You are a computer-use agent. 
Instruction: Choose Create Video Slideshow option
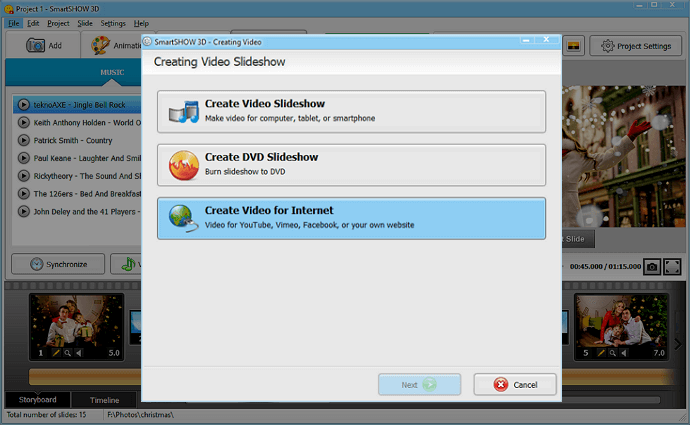351,111
